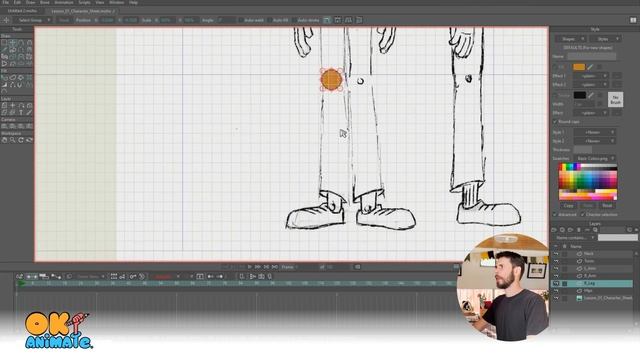
Task: Select the Select Shape fill tool
Action: coord(4,78)
